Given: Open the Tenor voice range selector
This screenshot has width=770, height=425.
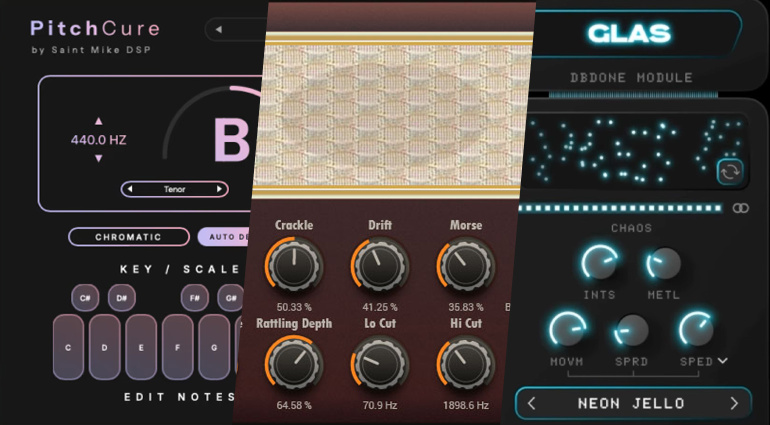Looking at the screenshot, I should (175, 189).
